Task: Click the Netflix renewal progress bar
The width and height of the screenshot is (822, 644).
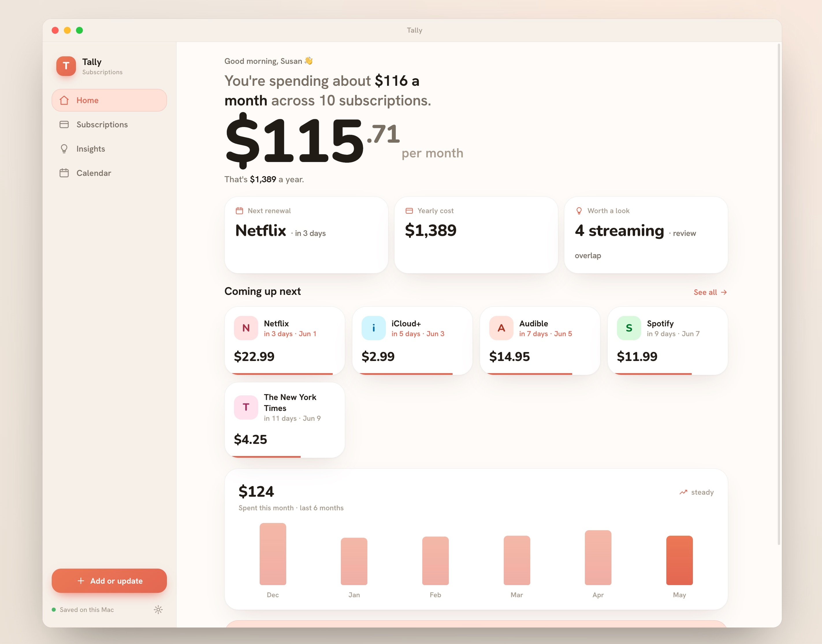Action: 282,374
